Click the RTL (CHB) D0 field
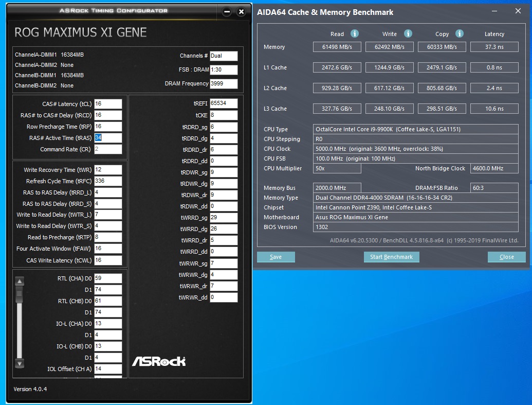The width and height of the screenshot is (532, 405). pos(108,301)
